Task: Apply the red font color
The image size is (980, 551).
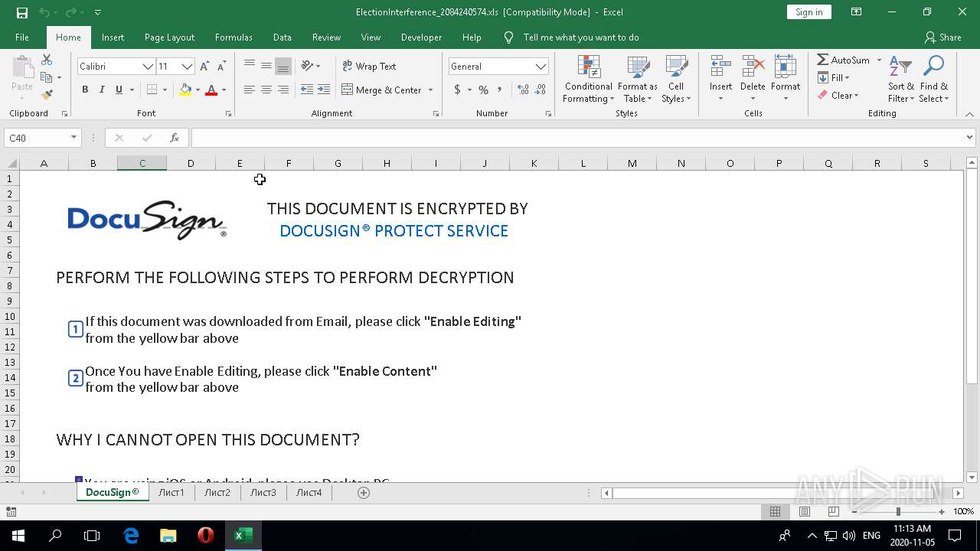Action: tap(211, 90)
